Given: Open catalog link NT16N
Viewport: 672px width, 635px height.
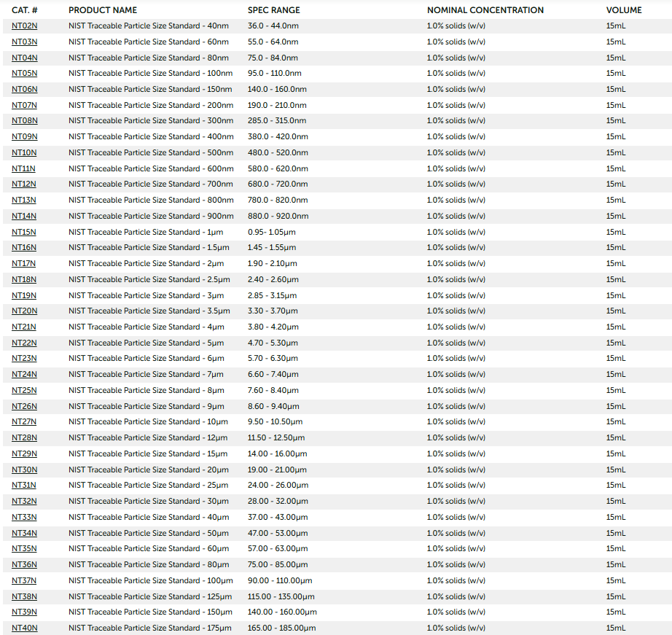Looking at the screenshot, I should click(24, 247).
